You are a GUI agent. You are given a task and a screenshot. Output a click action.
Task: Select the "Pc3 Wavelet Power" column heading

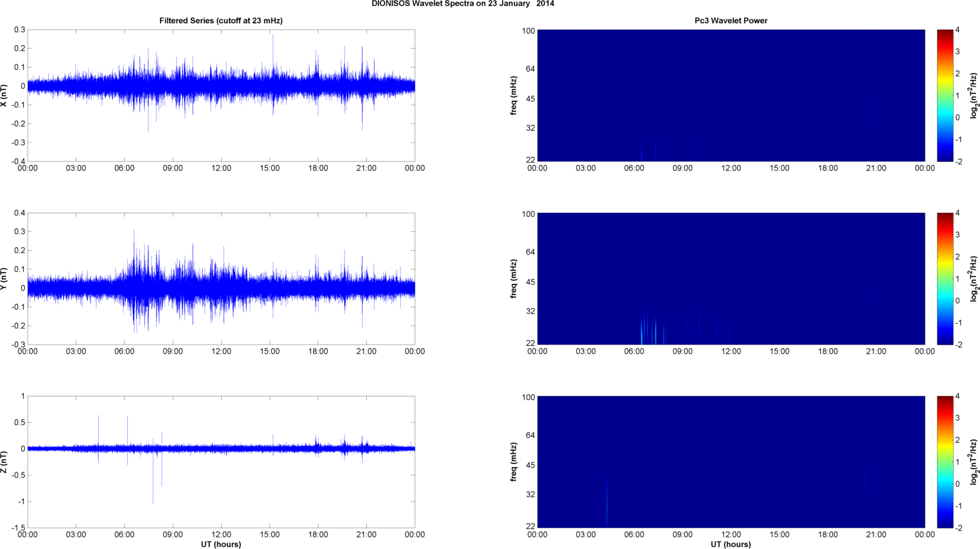coord(731,21)
